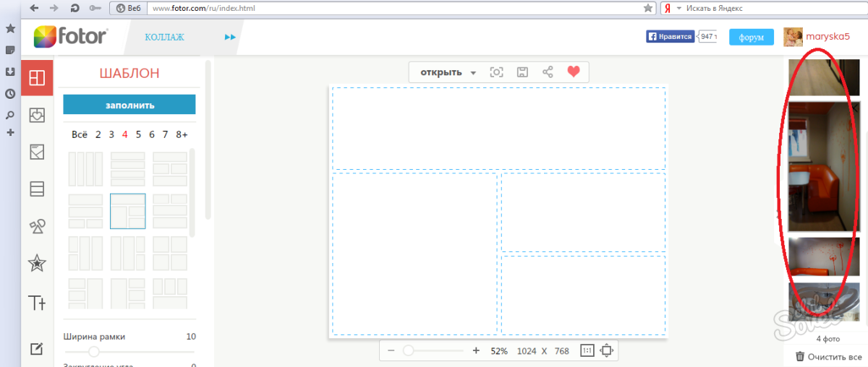Open the Text tool in left sidebar
The image size is (868, 367).
36,302
